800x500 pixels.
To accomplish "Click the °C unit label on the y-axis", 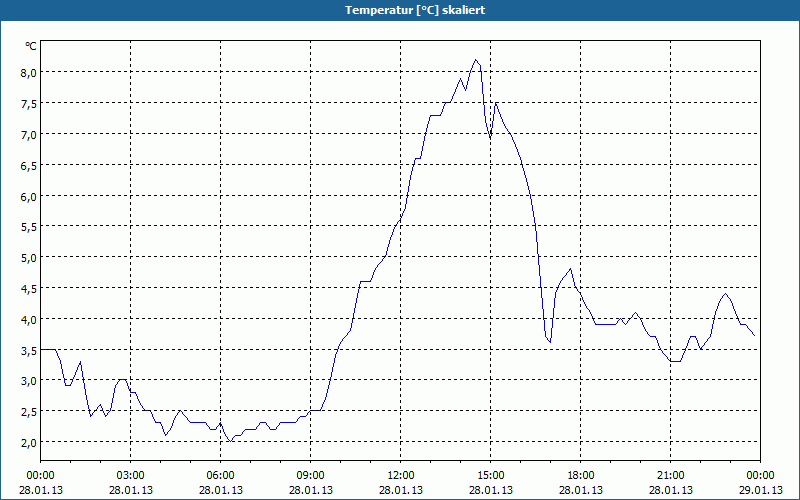I will point(31,46).
